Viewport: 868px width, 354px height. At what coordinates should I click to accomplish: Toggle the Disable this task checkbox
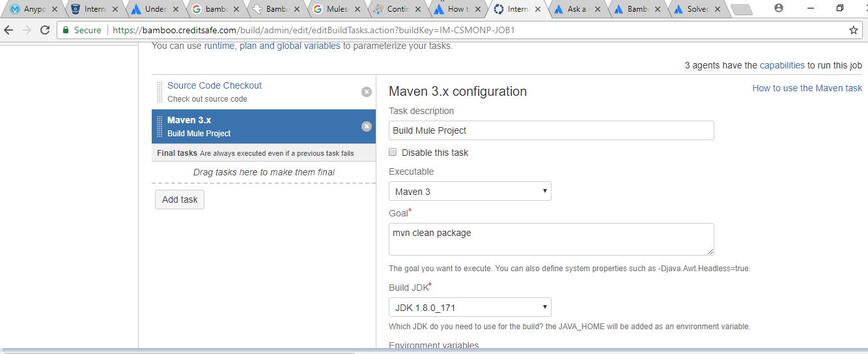click(x=393, y=152)
